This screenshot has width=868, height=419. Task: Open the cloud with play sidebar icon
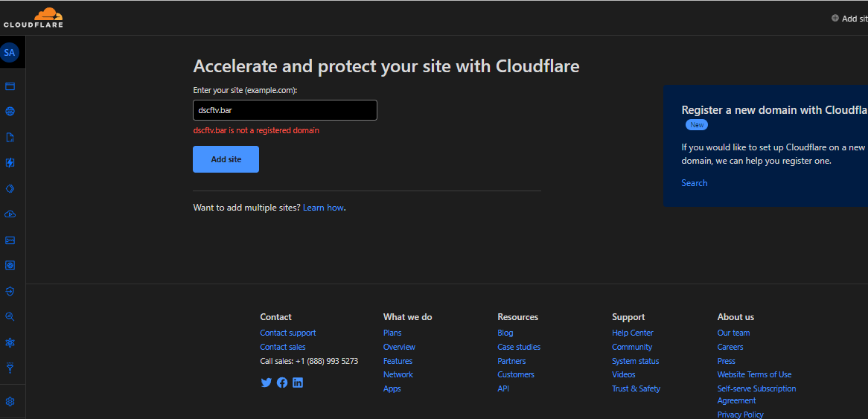[10, 214]
